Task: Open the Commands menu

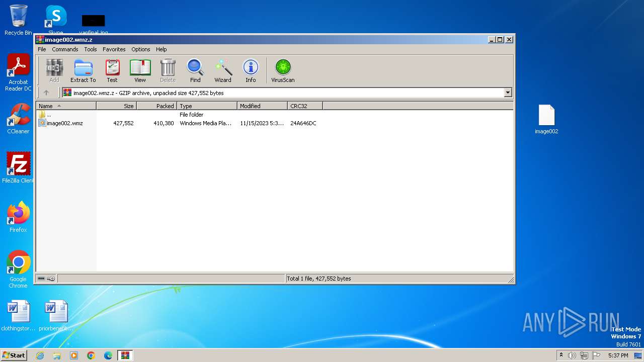Action: pos(65,49)
